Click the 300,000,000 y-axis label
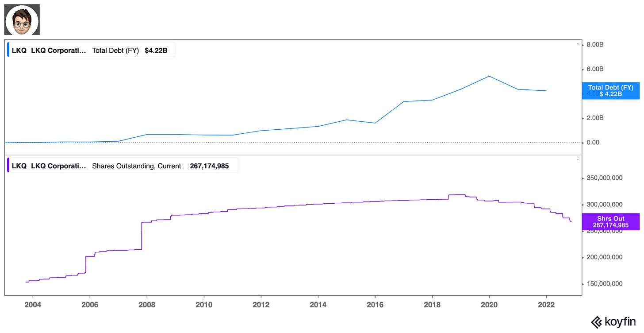 pyautogui.click(x=605, y=204)
